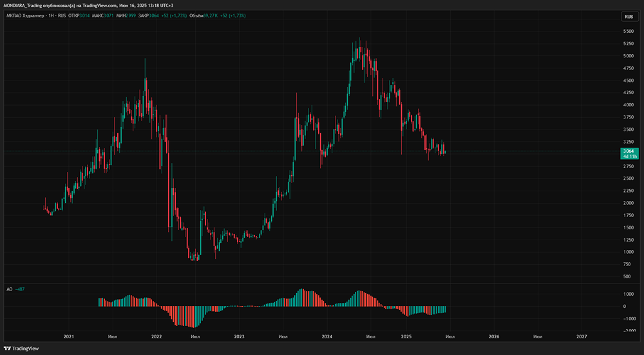Click 3500 on the price scale

coord(629,130)
